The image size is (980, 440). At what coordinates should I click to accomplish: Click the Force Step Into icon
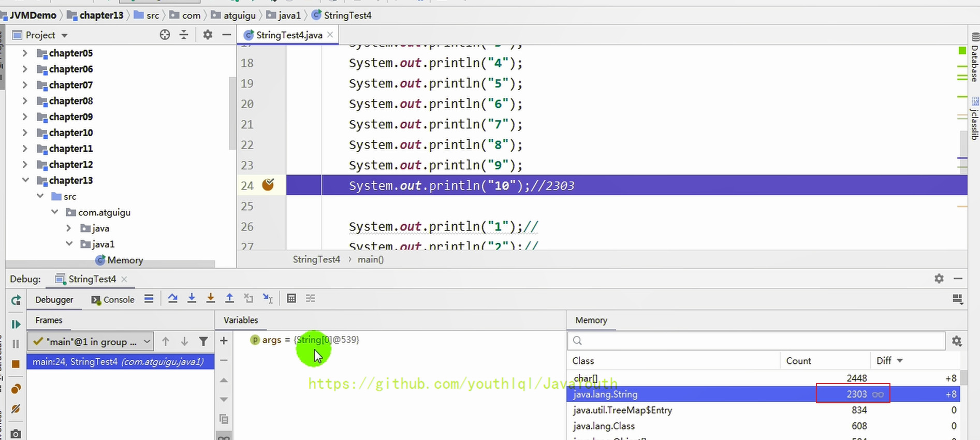(x=210, y=298)
